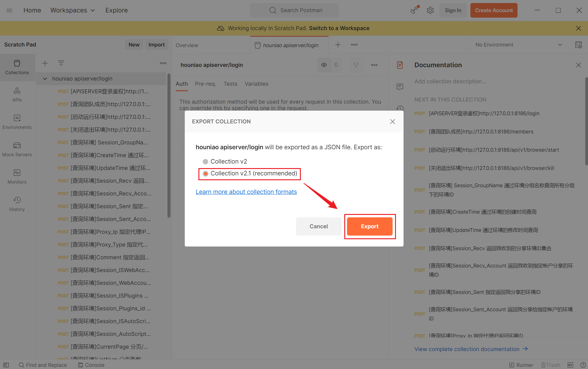Collapse the houniao apiserver/login collection
This screenshot has height=369, width=588.
point(45,79)
